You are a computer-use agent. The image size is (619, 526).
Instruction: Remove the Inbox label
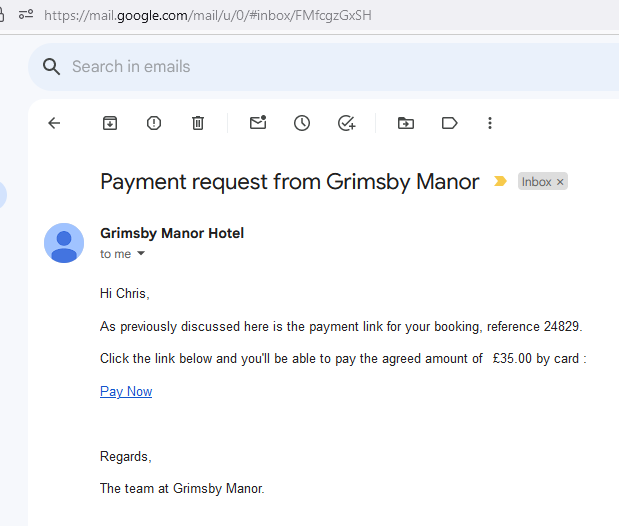click(x=560, y=182)
